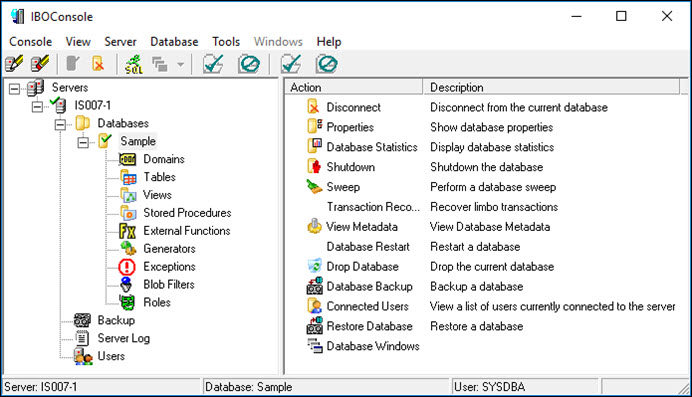Select the IS007-1 server icon
This screenshot has height=397, width=692.
pos(58,105)
